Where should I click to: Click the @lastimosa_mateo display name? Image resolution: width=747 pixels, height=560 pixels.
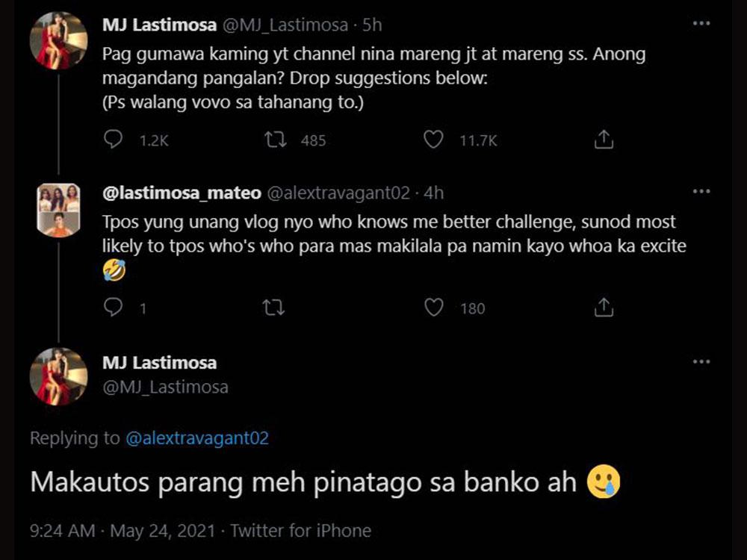[182, 193]
